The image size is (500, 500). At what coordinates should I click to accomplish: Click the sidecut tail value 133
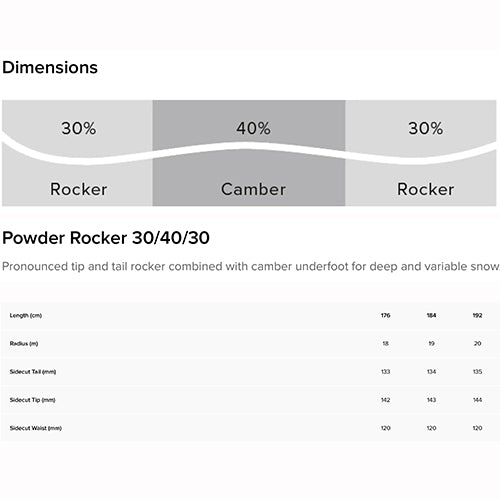(x=386, y=372)
